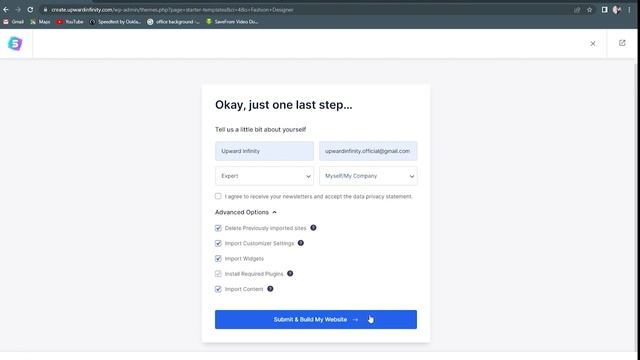This screenshot has width=640, height=360.
Task: Tick the newsletter agreement checkbox
Action: (218, 196)
